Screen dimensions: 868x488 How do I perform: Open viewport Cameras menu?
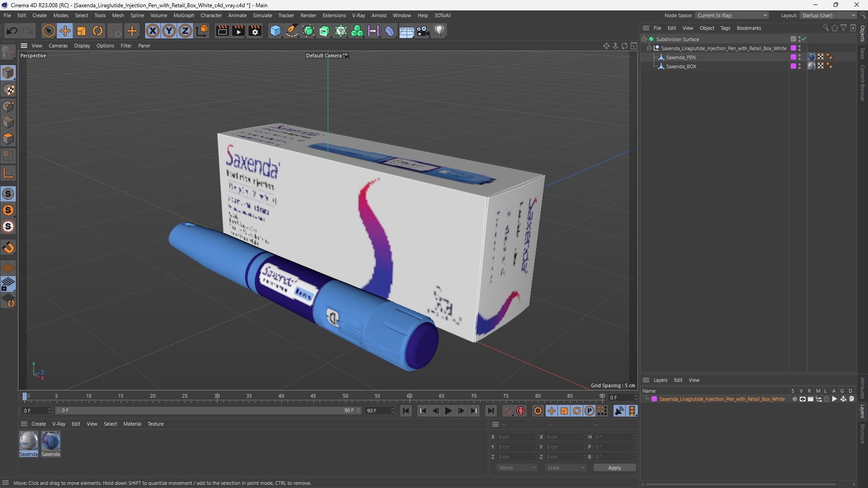click(x=58, y=46)
